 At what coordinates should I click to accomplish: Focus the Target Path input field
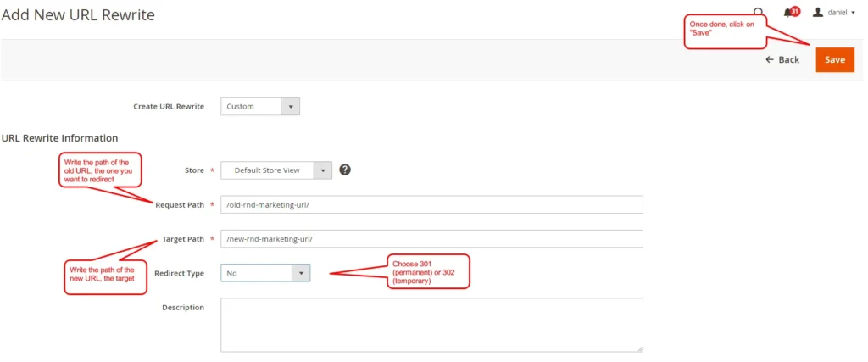coord(431,238)
